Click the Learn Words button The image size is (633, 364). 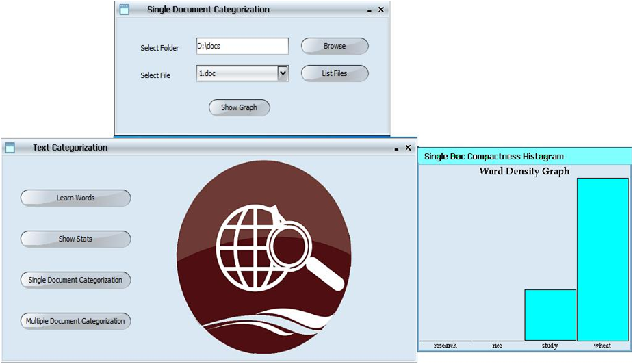[75, 198]
